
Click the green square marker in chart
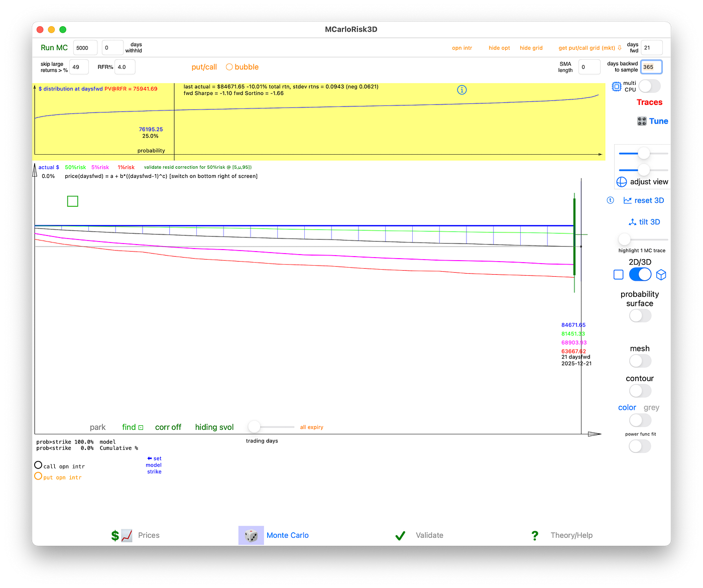tap(73, 201)
